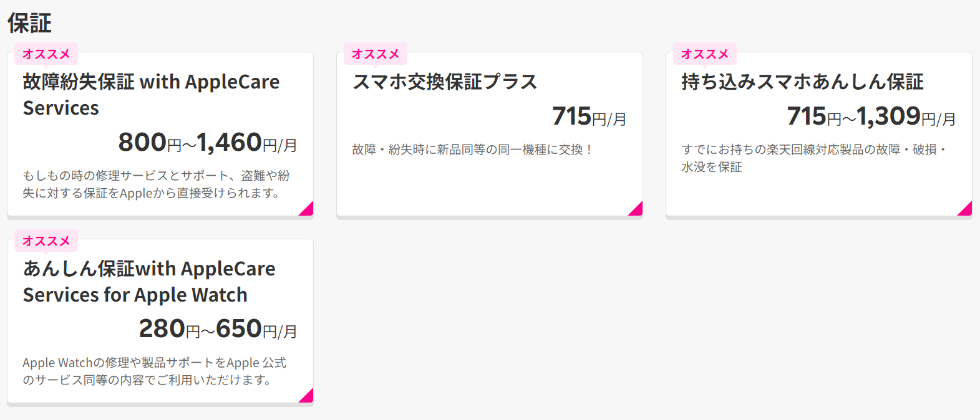This screenshot has width=980, height=420.
Task: Click pink corner triangle on Apple Watch card
Action: pyautogui.click(x=308, y=397)
